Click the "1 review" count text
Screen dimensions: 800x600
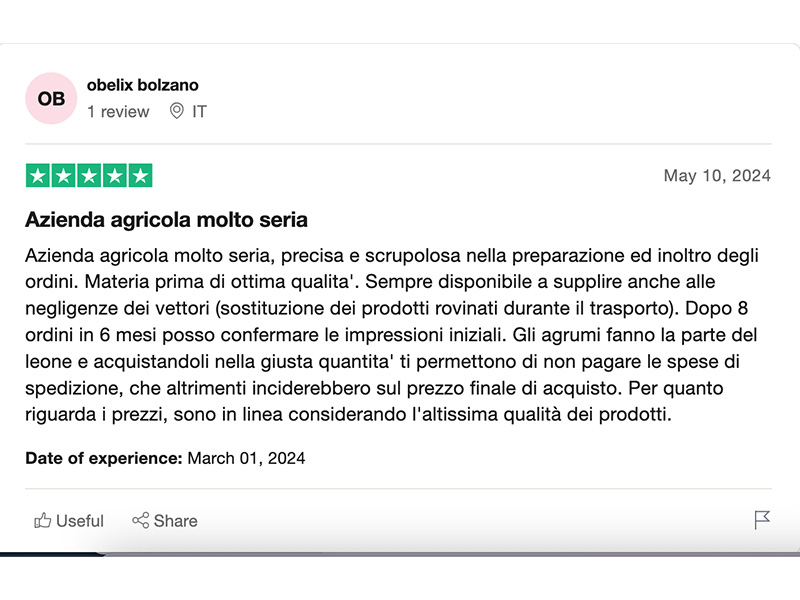(x=118, y=111)
